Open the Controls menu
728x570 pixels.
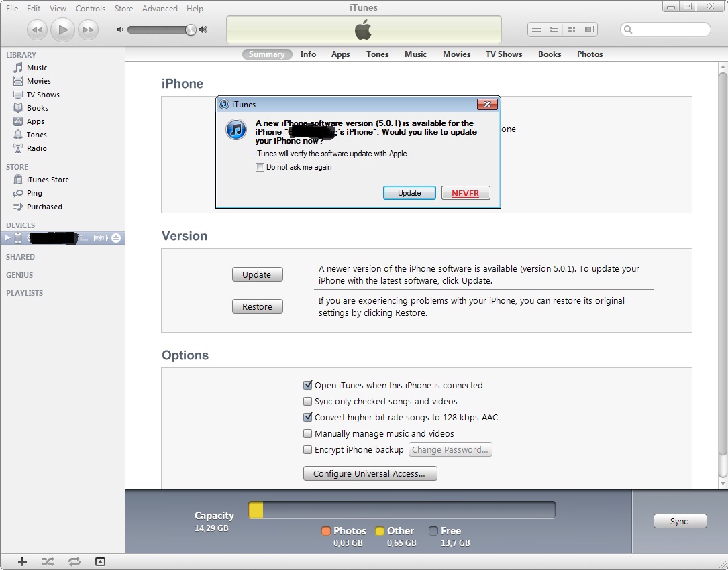[x=91, y=8]
